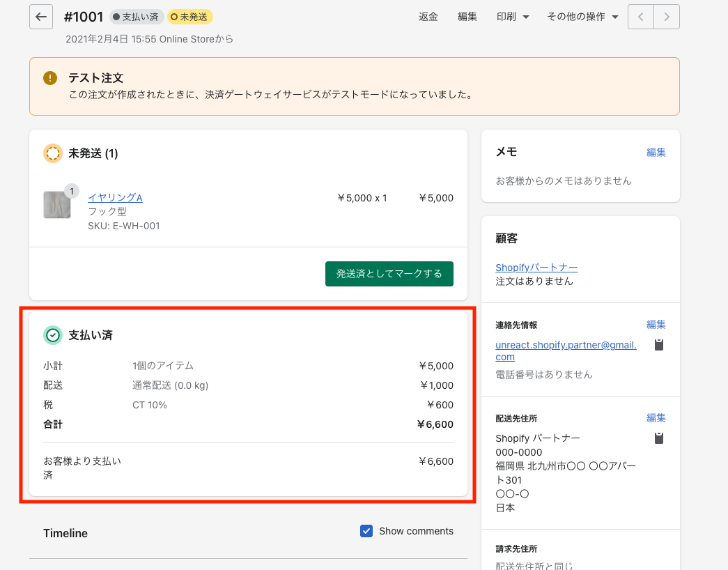This screenshot has width=728, height=570.
Task: Click the paid 支払い済 checkmark icon
Action: [x=53, y=335]
